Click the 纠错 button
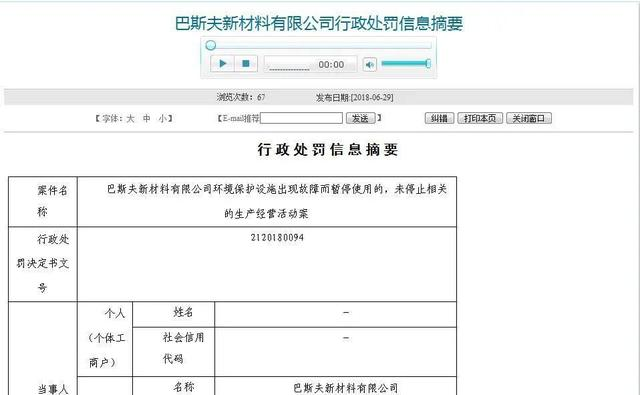640x395 pixels. (x=439, y=118)
